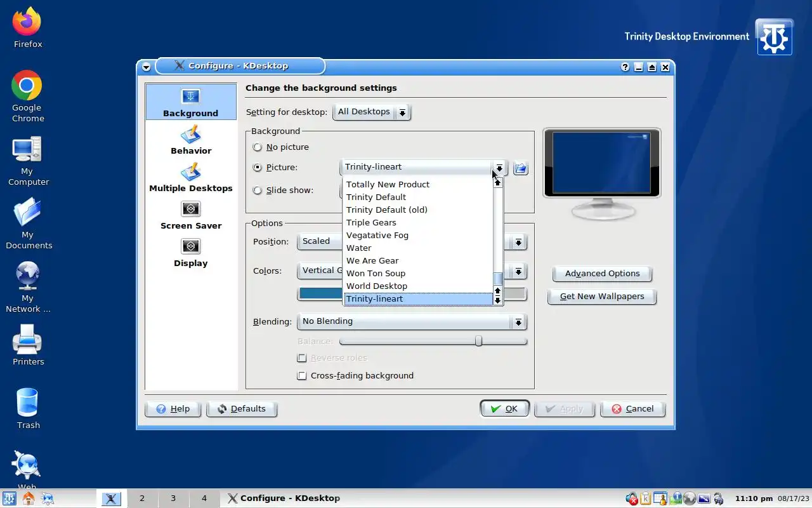This screenshot has height=508, width=812.
Task: Open Firefox from the desktop
Action: [27, 28]
